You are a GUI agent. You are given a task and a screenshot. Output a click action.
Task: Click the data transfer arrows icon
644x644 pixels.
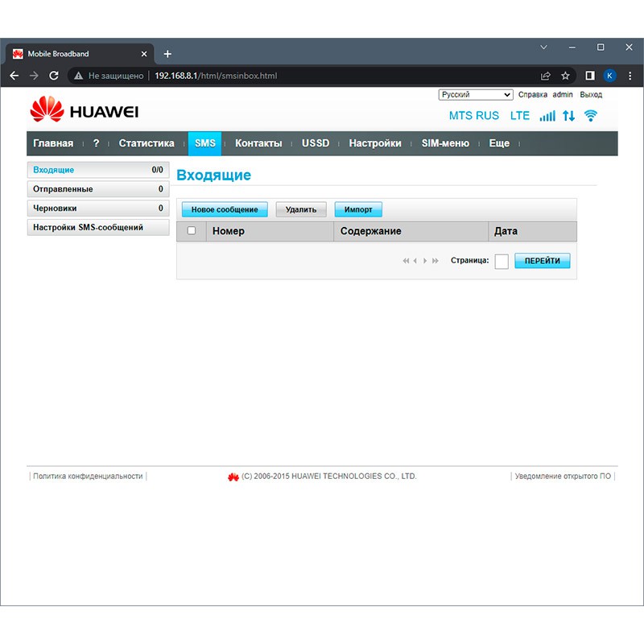(569, 116)
